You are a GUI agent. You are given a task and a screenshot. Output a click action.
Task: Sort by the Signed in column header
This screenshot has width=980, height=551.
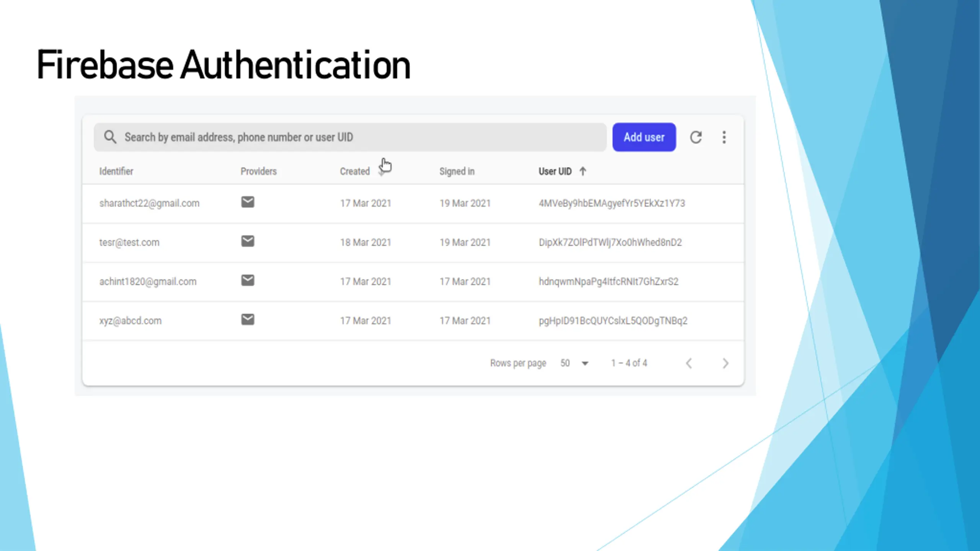pos(457,171)
